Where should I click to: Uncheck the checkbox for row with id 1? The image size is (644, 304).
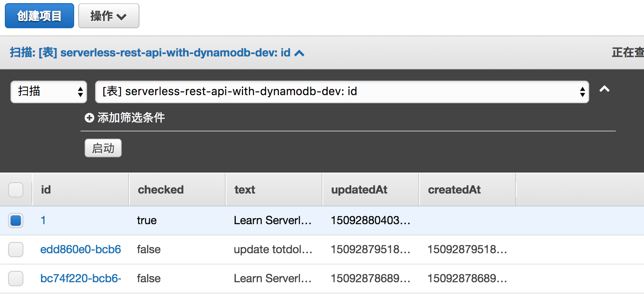16,221
